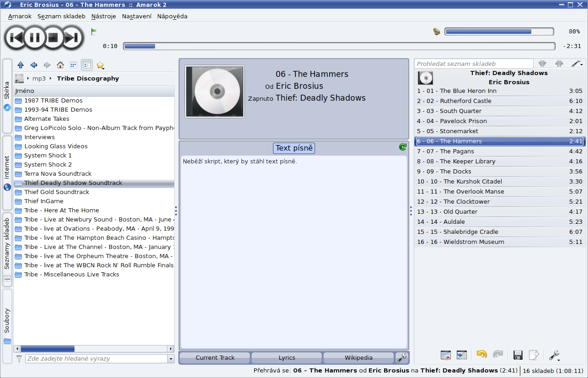Show the Wikipedia applet
The height and width of the screenshot is (378, 588).
coord(358,358)
